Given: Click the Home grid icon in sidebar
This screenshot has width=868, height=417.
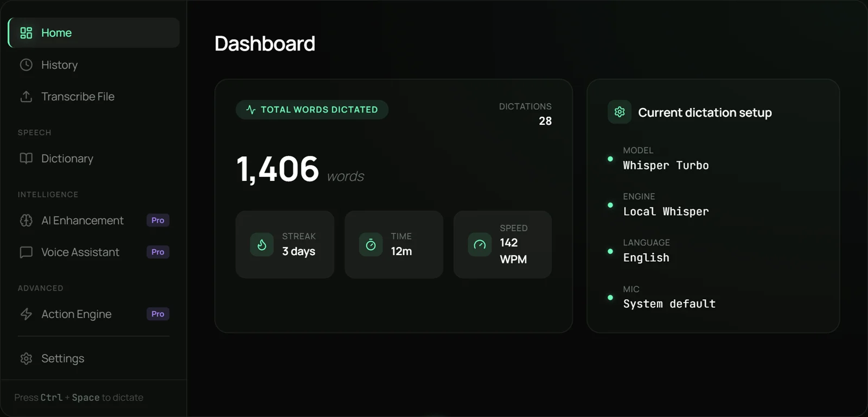Looking at the screenshot, I should tap(26, 33).
